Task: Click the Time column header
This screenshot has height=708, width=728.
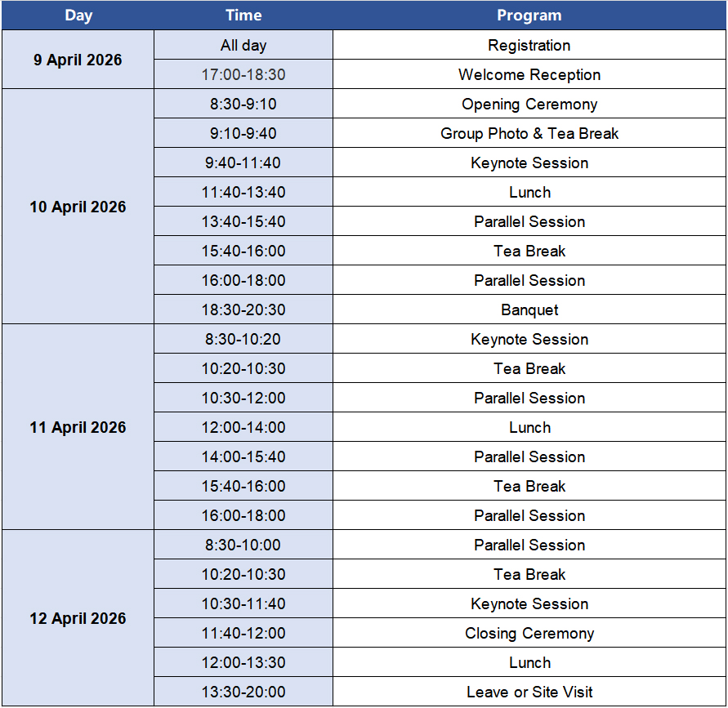Action: tap(243, 16)
